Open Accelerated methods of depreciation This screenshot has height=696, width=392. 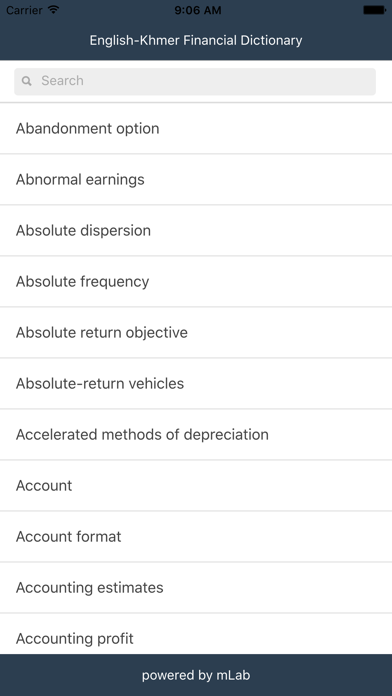[196, 435]
